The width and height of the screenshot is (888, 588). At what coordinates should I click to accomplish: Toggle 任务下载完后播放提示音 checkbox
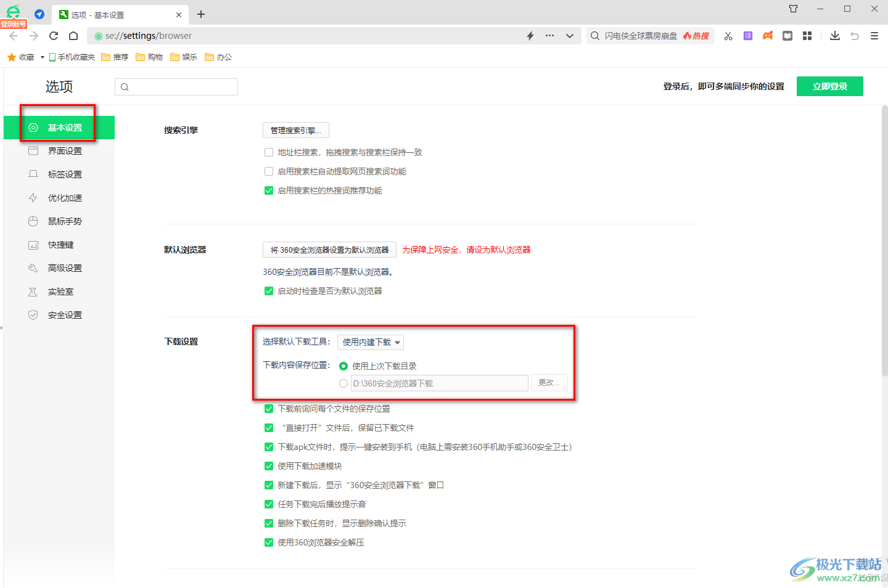269,504
